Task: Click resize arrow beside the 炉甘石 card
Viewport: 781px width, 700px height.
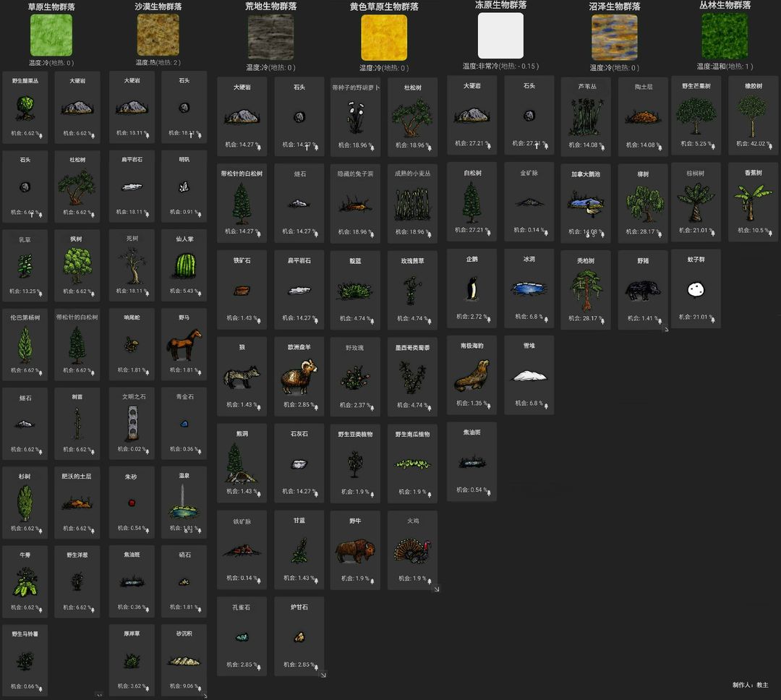Action: (323, 674)
